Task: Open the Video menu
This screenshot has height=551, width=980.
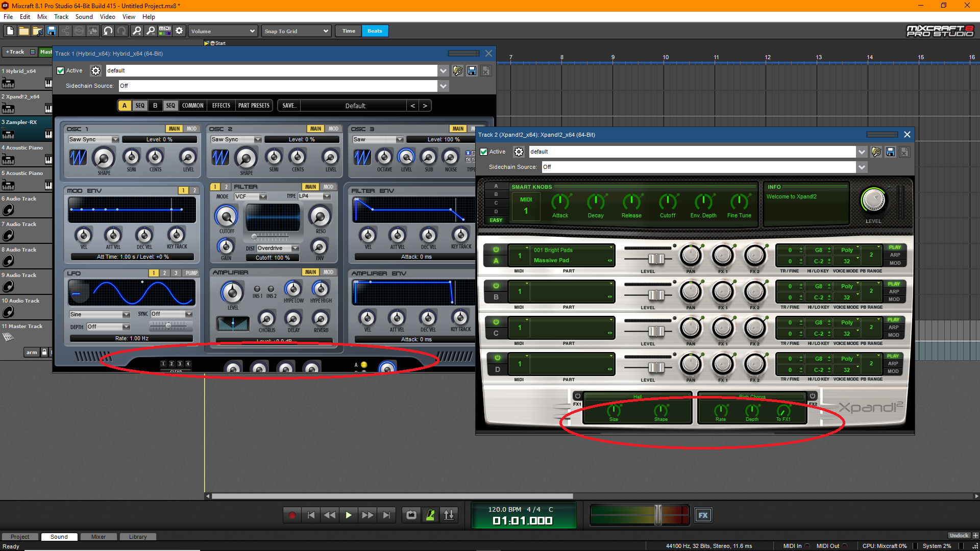Action: [x=107, y=17]
